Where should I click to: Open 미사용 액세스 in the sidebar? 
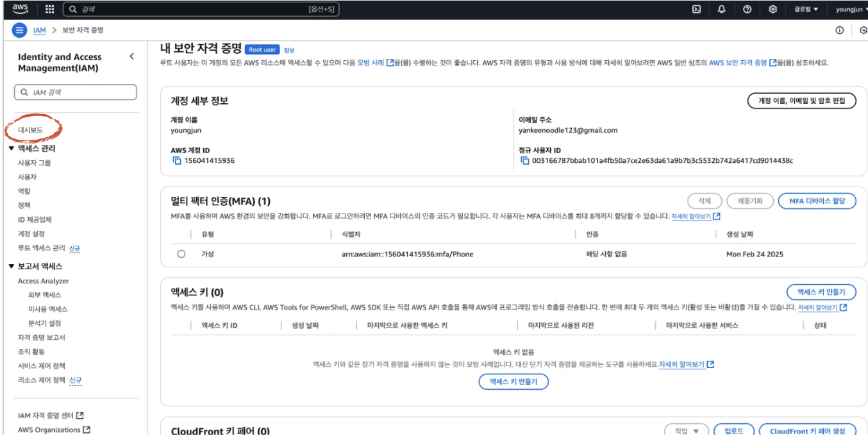click(x=48, y=309)
